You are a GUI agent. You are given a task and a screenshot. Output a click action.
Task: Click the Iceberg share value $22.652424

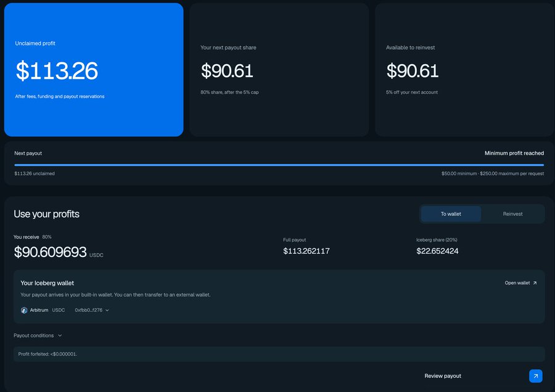point(437,251)
